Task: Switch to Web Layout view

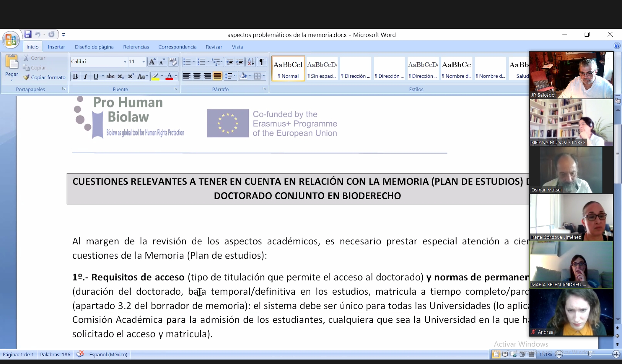Action: point(514,354)
